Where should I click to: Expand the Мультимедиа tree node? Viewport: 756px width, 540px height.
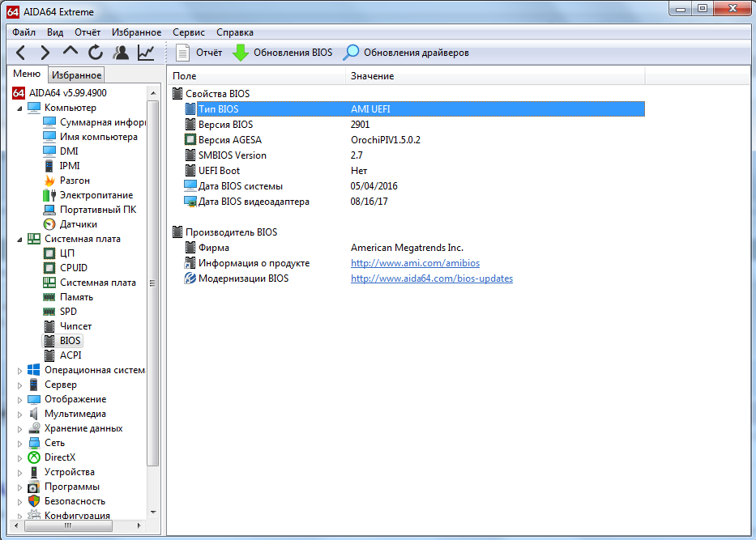(19, 415)
